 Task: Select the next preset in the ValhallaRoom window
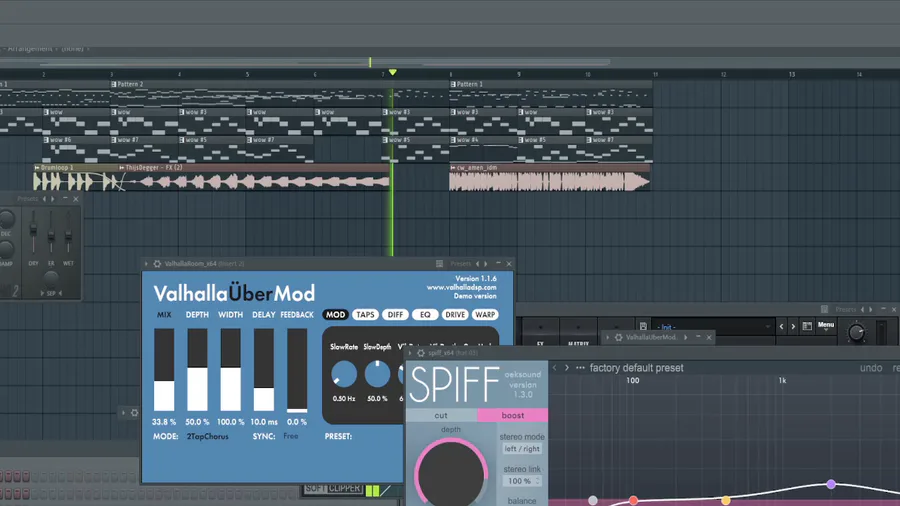click(486, 264)
